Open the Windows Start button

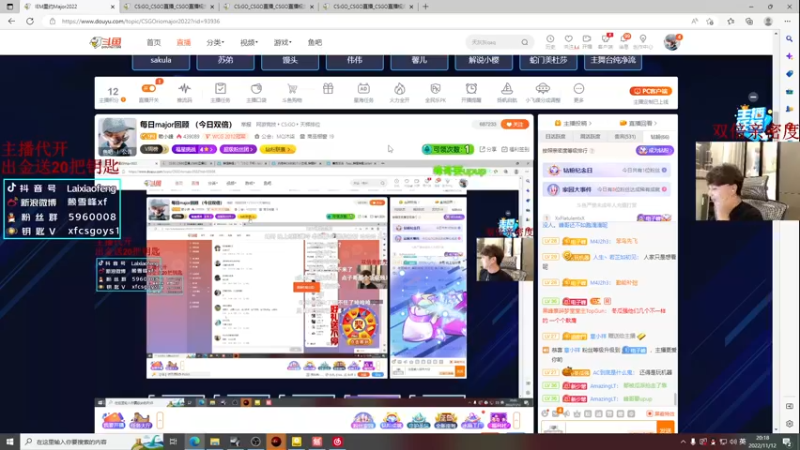click(x=10, y=442)
